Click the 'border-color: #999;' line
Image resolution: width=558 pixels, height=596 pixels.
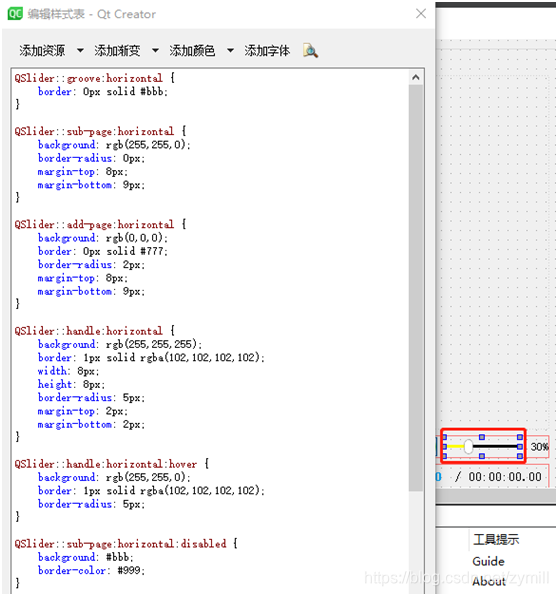[x=91, y=571]
